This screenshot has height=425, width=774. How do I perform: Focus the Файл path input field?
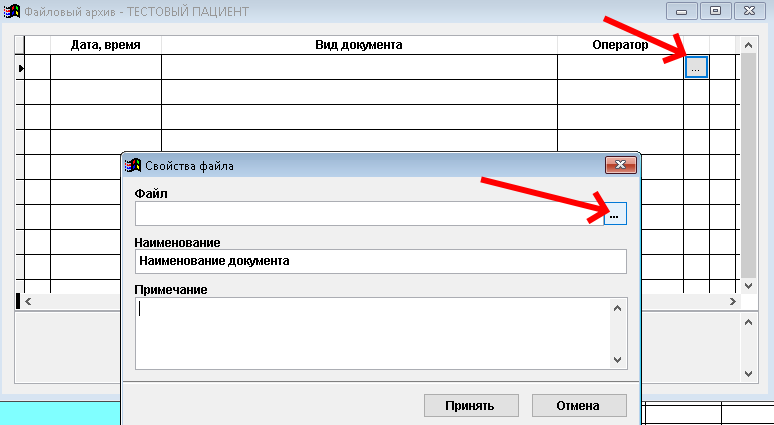click(x=368, y=214)
